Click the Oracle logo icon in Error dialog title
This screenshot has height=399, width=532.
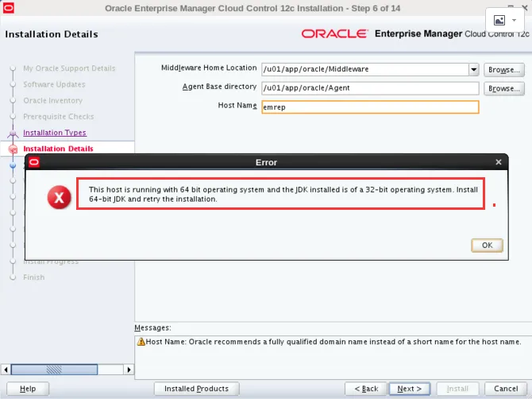point(34,162)
